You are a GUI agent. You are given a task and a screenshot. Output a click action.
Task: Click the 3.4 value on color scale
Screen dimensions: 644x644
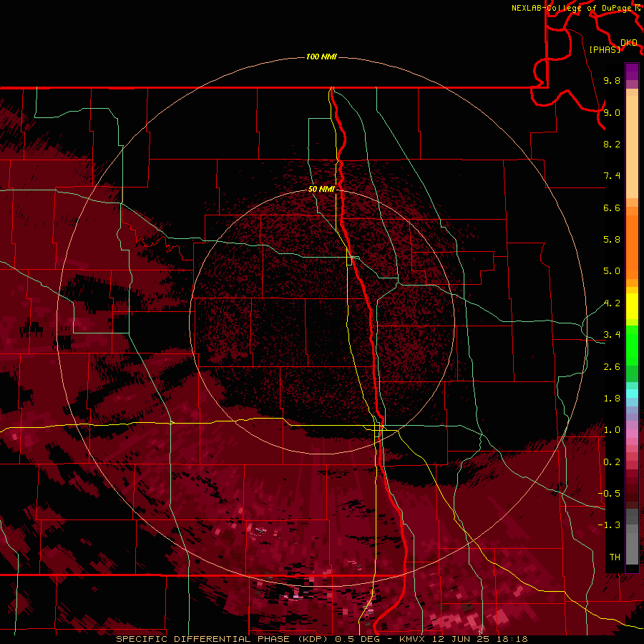tap(612, 335)
